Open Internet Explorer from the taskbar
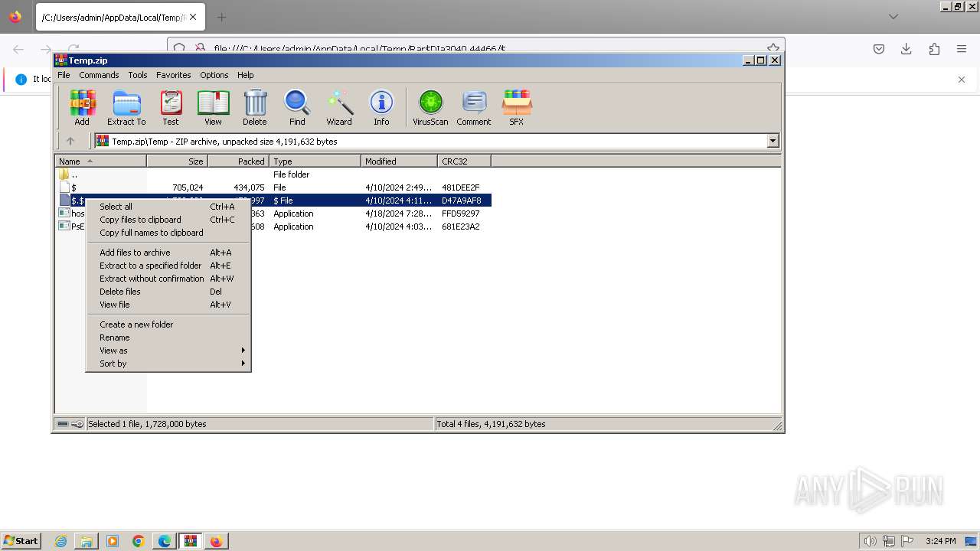Viewport: 980px width, 551px height. pos(60,541)
